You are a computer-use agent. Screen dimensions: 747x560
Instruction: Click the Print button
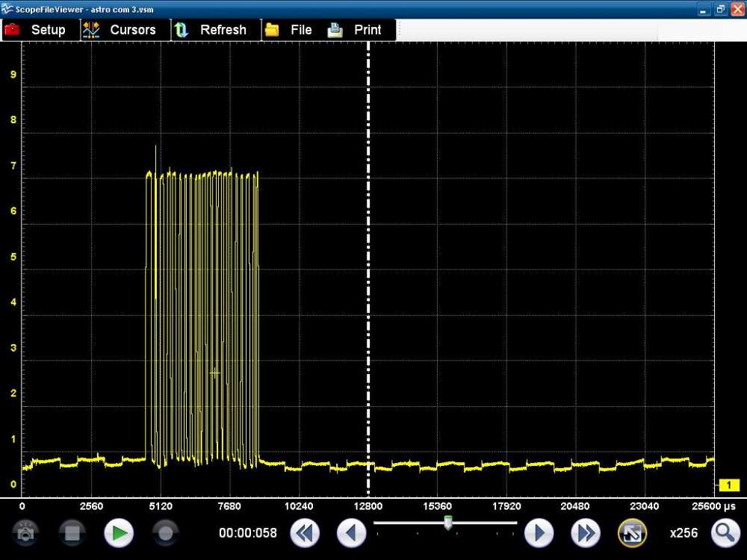pos(356,30)
